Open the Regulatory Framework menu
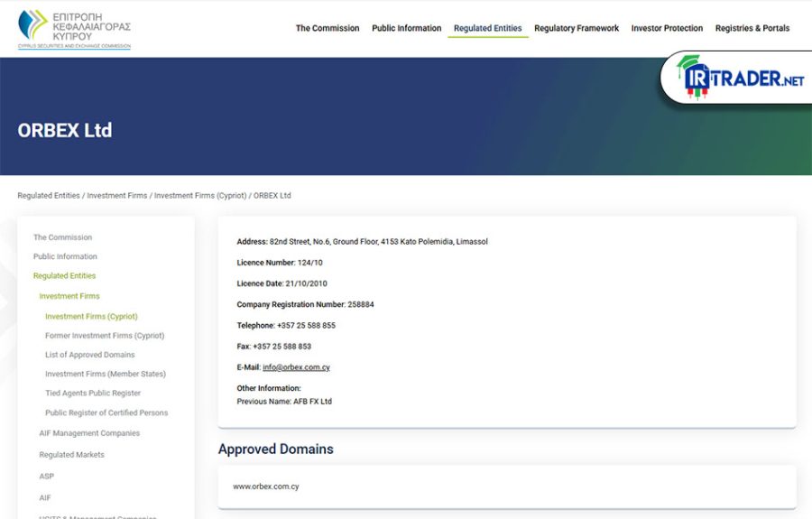Image resolution: width=812 pixels, height=519 pixels. (577, 28)
